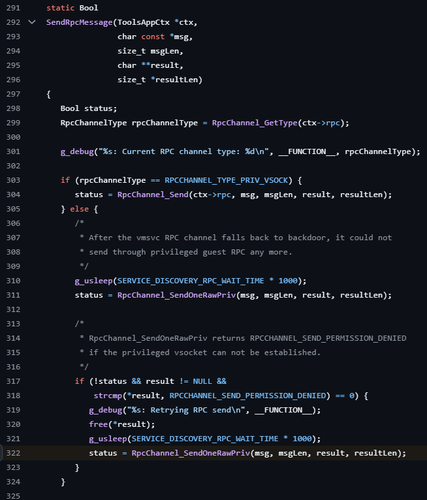Click the SendRpcMessage function name
The width and height of the screenshot is (427, 500).
79,23
